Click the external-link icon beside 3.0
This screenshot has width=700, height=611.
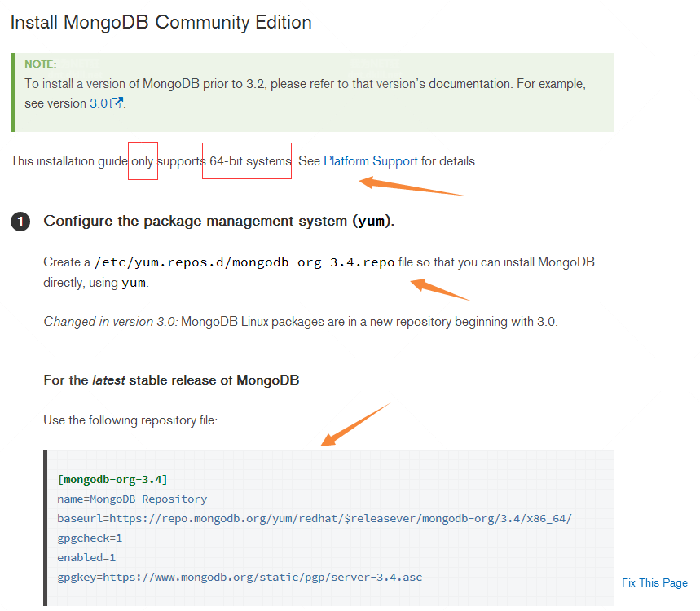point(117,103)
